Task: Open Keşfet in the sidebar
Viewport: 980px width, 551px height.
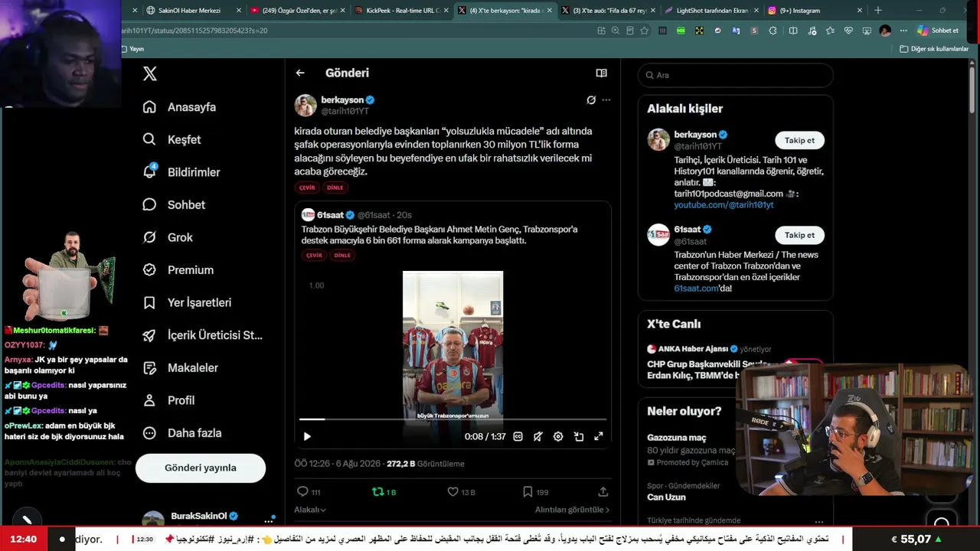Action: (x=171, y=140)
